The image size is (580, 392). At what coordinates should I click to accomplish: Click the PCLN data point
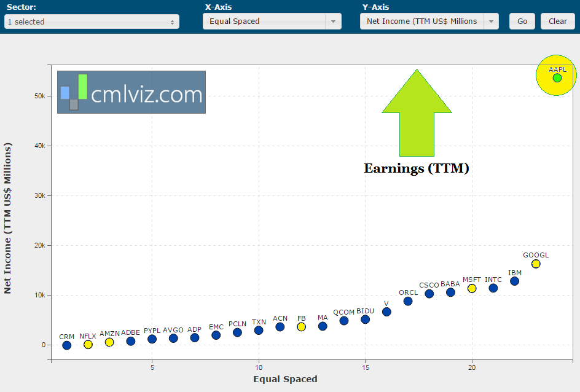pyautogui.click(x=238, y=332)
